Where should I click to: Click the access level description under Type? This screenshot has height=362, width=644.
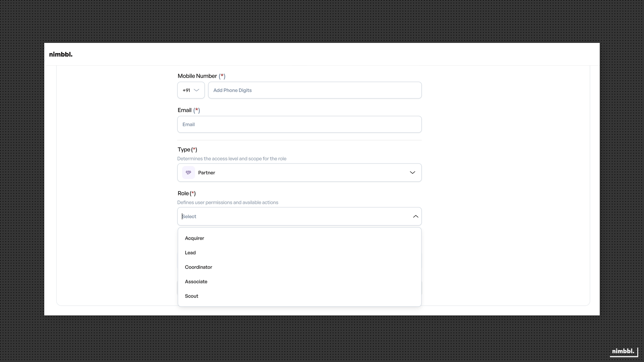(232, 159)
